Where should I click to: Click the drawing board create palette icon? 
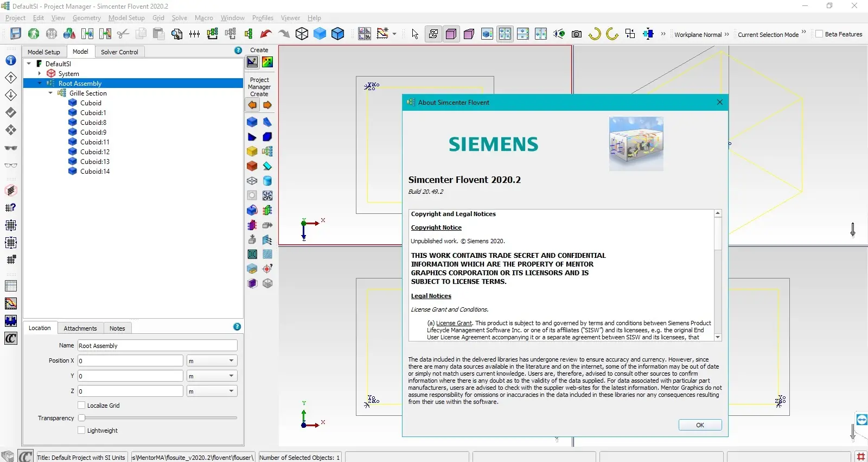pos(252,62)
